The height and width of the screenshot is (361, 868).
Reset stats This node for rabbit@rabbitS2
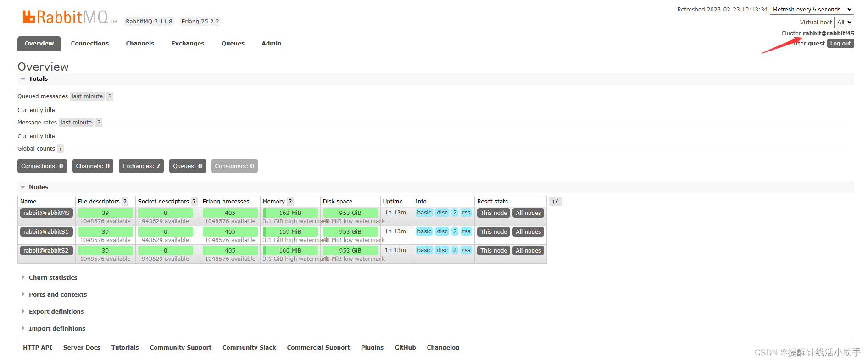tap(494, 251)
